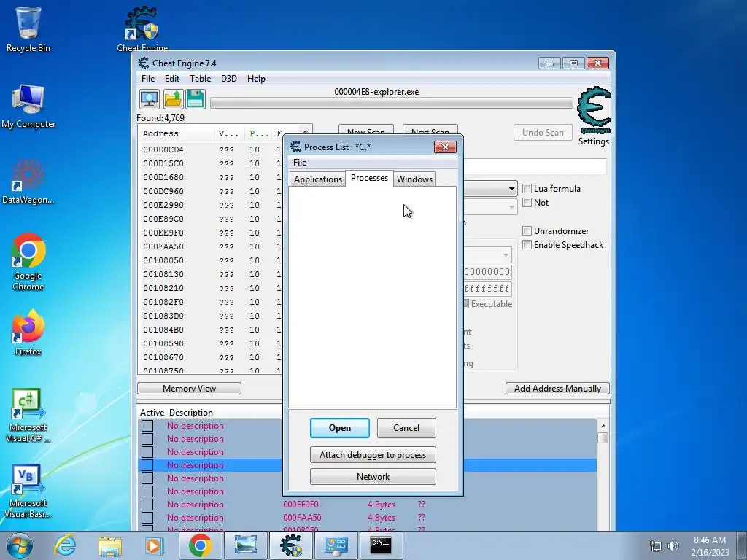Enable the Lua formula checkbox

[x=527, y=189]
